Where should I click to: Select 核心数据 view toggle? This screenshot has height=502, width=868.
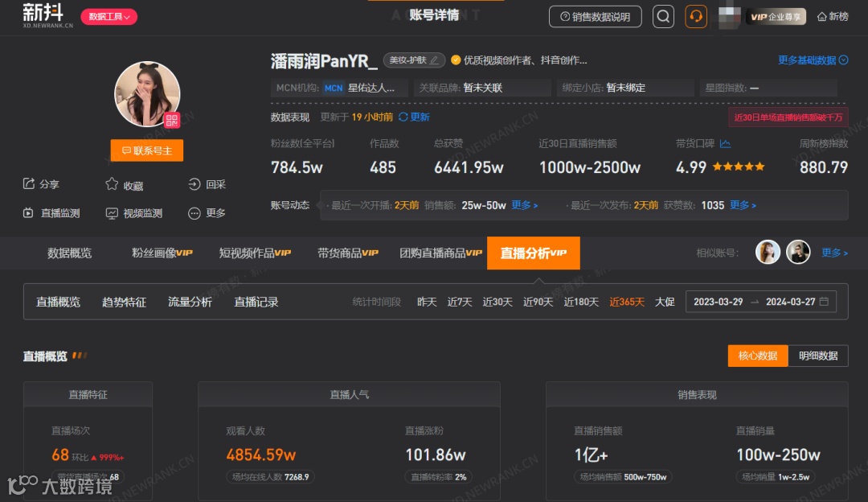(758, 356)
